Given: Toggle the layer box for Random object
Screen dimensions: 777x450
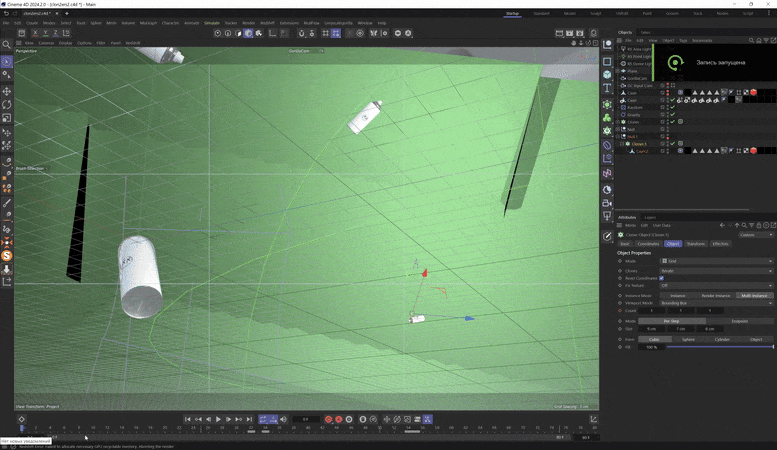Looking at the screenshot, I should 663,107.
